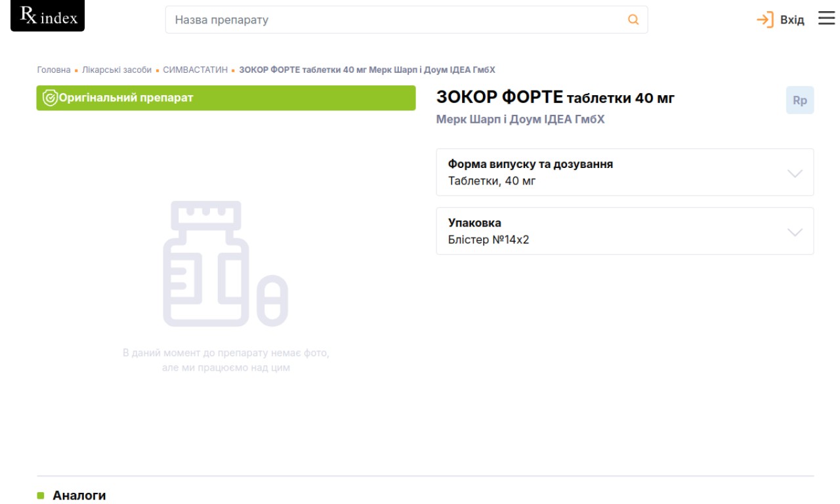The width and height of the screenshot is (840, 504).
Task: Focus the 'Назва препарату' search field
Action: [406, 20]
